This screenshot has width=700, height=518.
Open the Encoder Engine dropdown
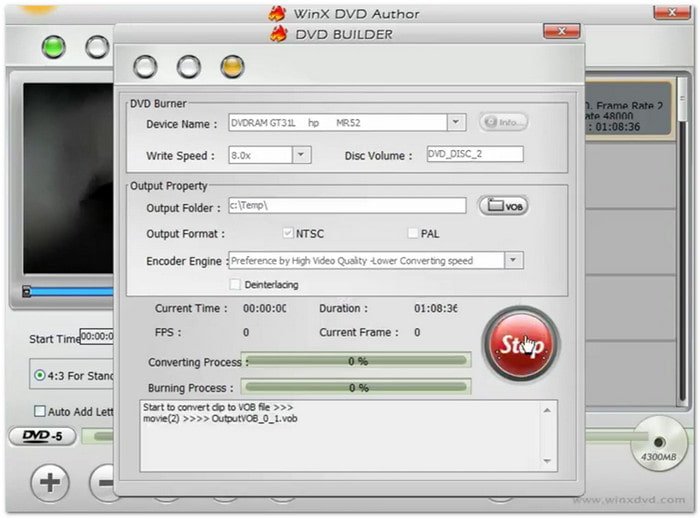[x=513, y=260]
